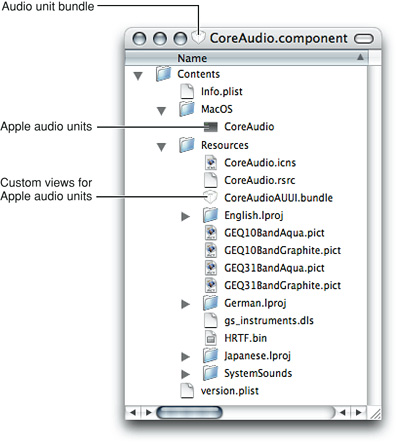This screenshot has height=444, width=396.
Task: Click the bundle proxy icon in title bar
Action: (199, 38)
